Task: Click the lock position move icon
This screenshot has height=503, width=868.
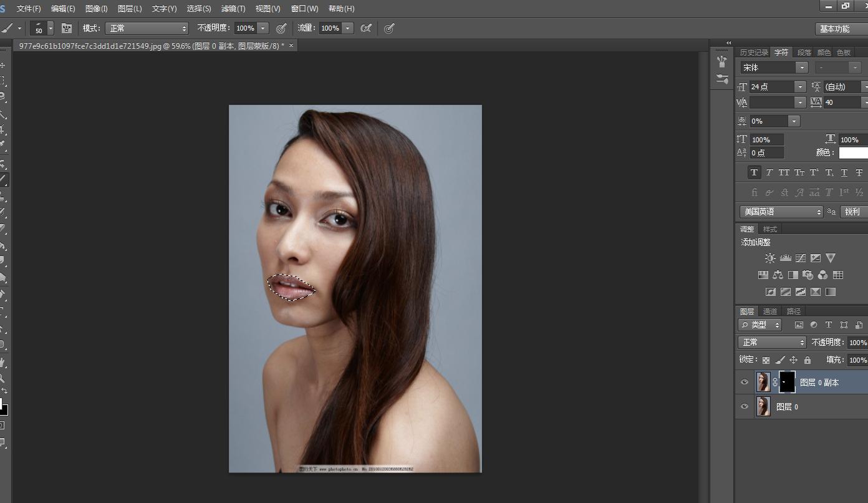Action: 793,360
